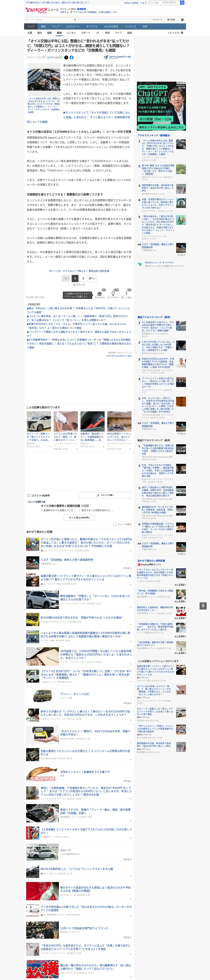Click the ログイン link
210x980 pixels.
64,12
